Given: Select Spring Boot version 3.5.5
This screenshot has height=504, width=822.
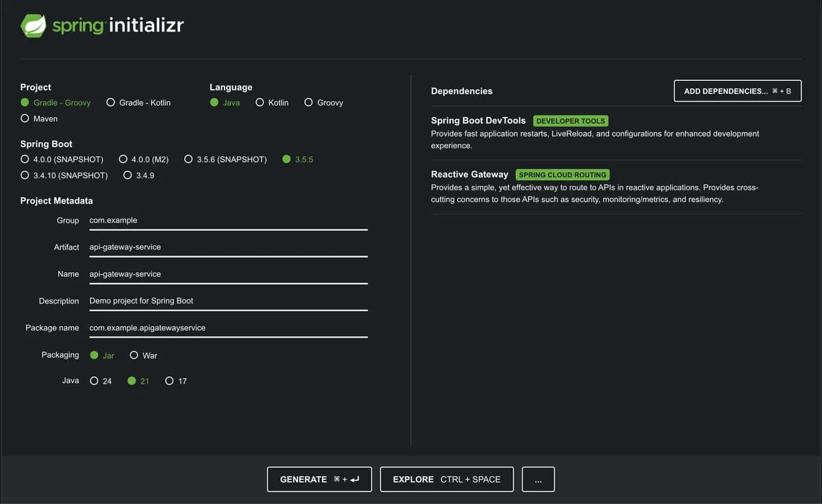Looking at the screenshot, I should pos(297,160).
